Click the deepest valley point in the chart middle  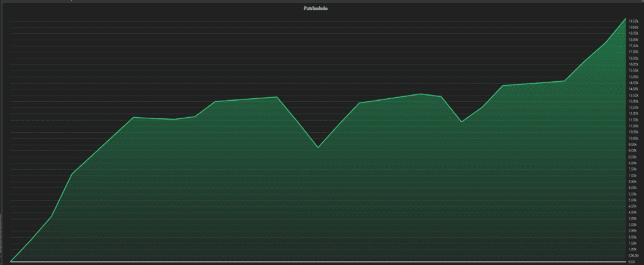coord(318,147)
